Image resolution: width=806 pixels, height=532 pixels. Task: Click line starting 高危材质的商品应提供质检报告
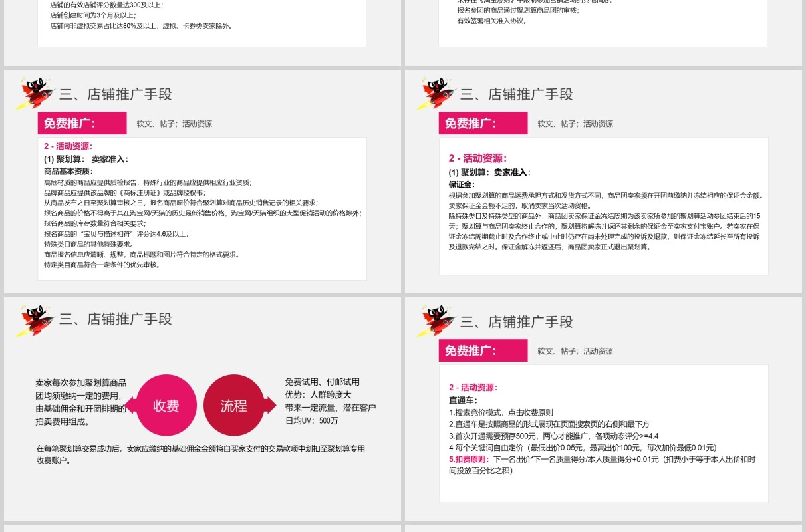coord(148,182)
